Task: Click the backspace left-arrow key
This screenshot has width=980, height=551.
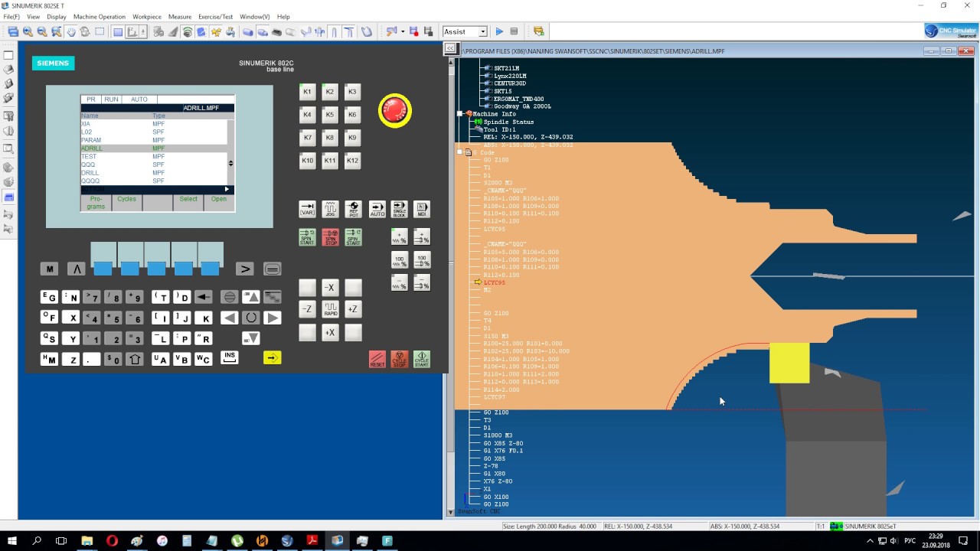Action: click(204, 297)
